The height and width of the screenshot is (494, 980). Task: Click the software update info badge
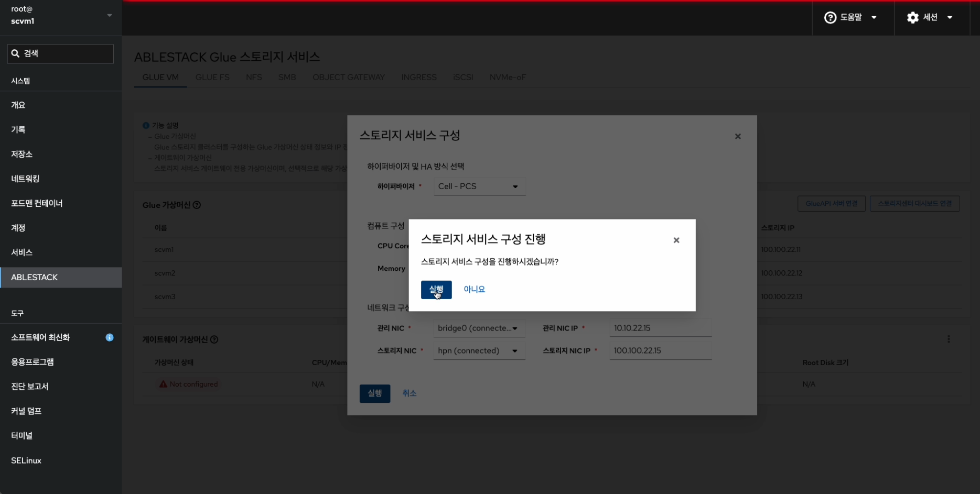pyautogui.click(x=110, y=337)
